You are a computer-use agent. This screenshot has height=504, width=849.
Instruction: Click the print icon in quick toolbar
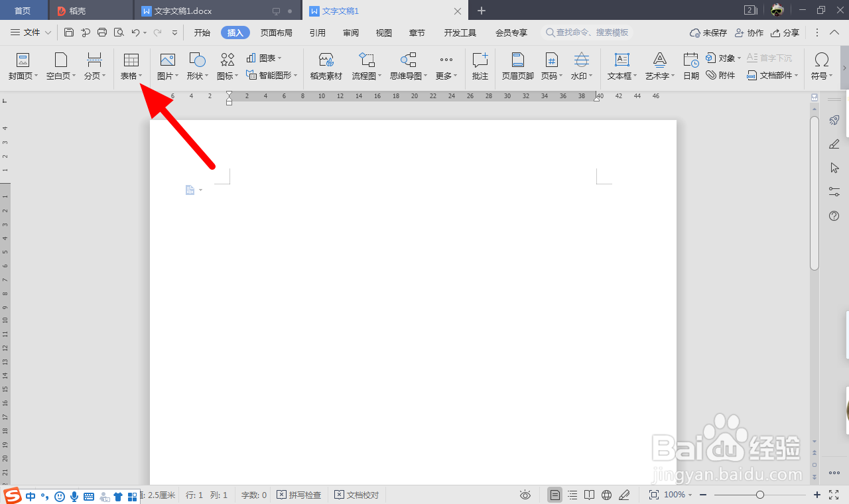pos(102,32)
